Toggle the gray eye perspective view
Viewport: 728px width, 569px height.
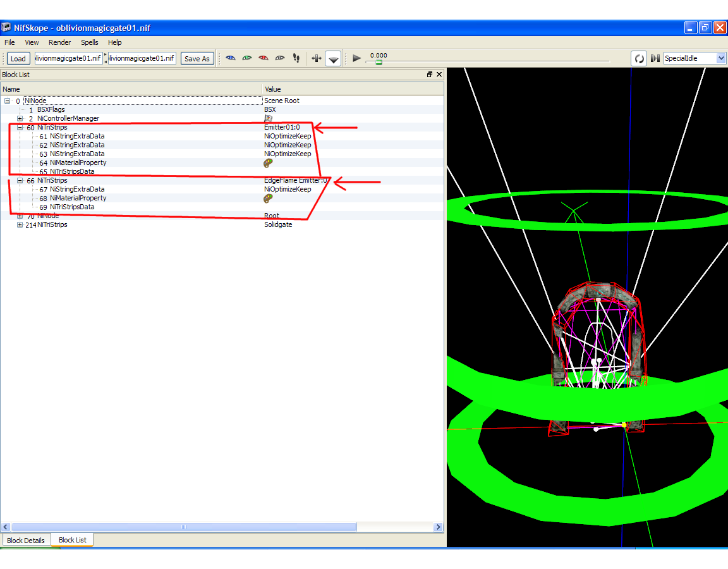(x=280, y=58)
